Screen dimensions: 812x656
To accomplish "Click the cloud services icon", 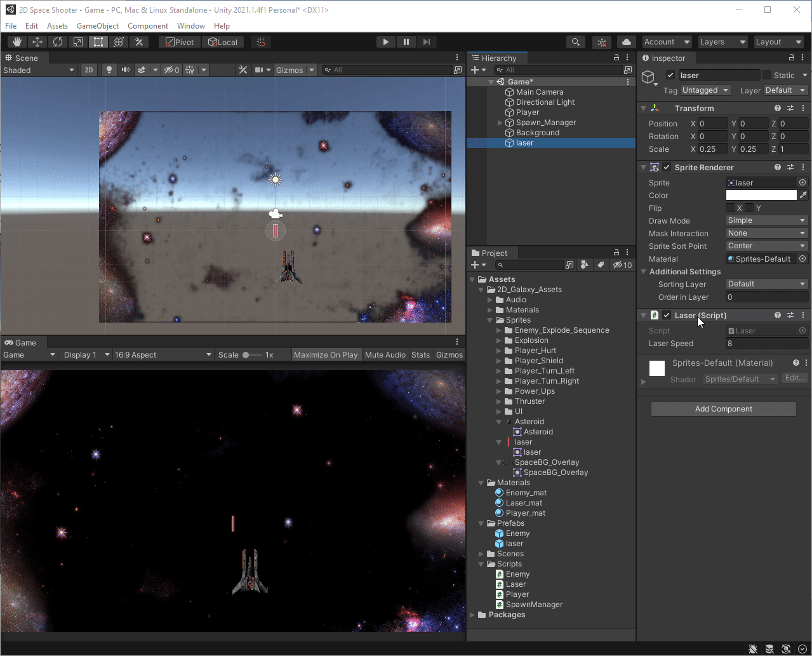I will pos(627,42).
